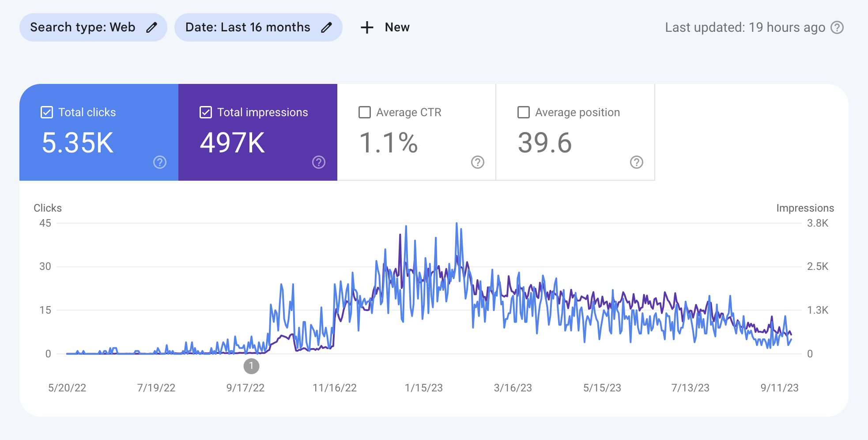Enable the Average position checkbox
The width and height of the screenshot is (868, 440).
[524, 112]
